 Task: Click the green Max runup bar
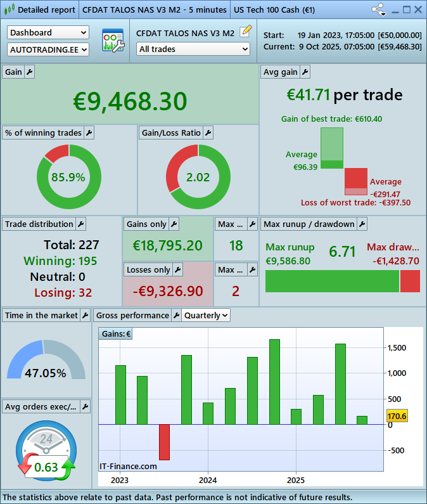pos(332,281)
